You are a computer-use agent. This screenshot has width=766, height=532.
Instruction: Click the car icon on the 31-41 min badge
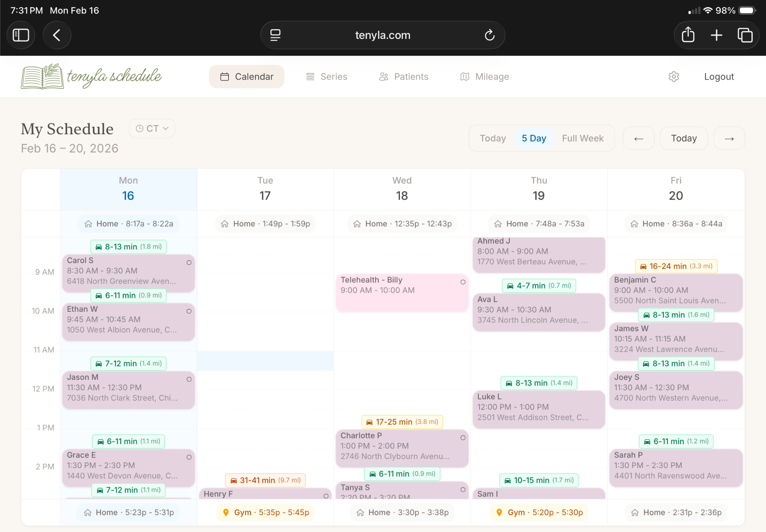pyautogui.click(x=233, y=480)
